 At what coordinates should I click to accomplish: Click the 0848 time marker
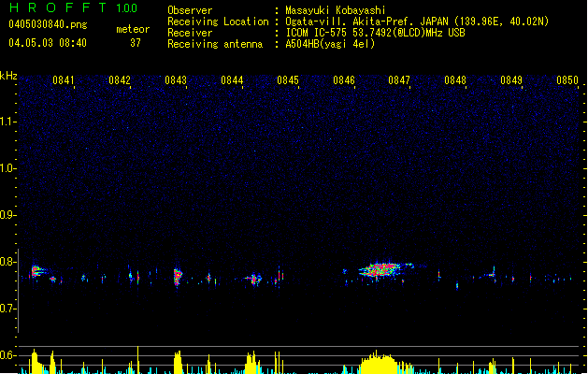click(x=455, y=80)
